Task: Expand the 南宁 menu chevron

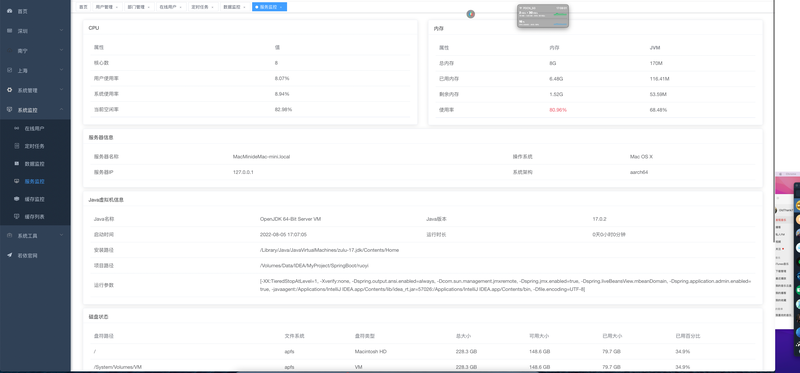Action: [61, 51]
